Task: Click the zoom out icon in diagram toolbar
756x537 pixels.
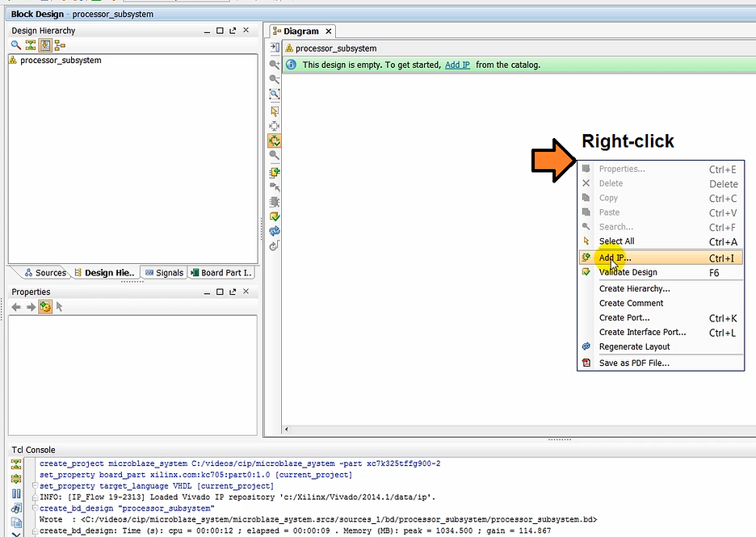Action: point(275,79)
